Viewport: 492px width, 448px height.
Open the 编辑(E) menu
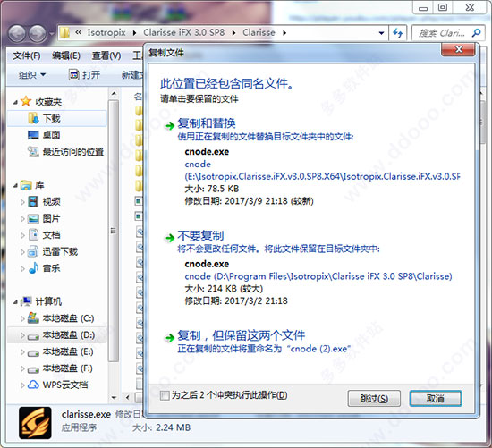[66, 55]
